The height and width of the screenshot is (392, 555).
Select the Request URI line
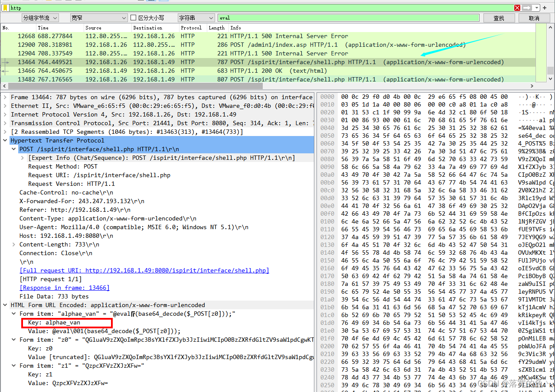click(x=99, y=175)
